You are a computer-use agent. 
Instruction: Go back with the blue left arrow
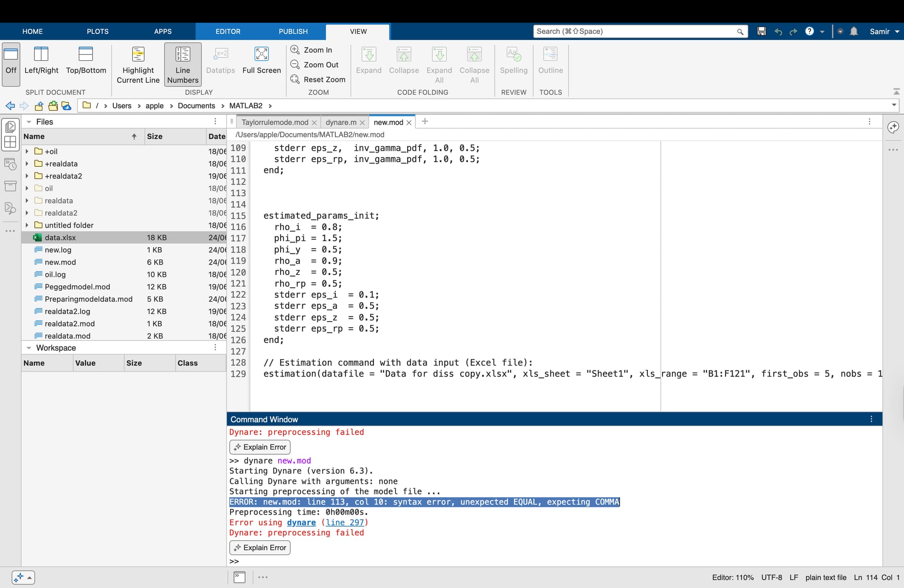[x=10, y=105]
